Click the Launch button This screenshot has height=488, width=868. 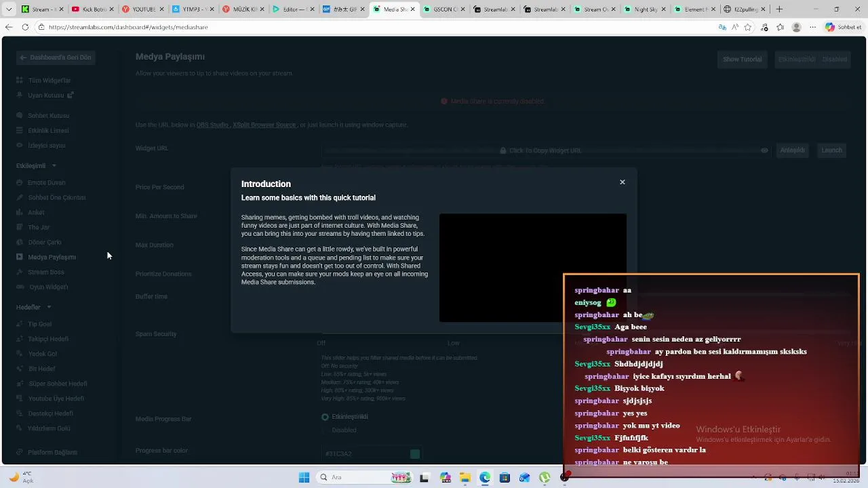[x=831, y=150]
